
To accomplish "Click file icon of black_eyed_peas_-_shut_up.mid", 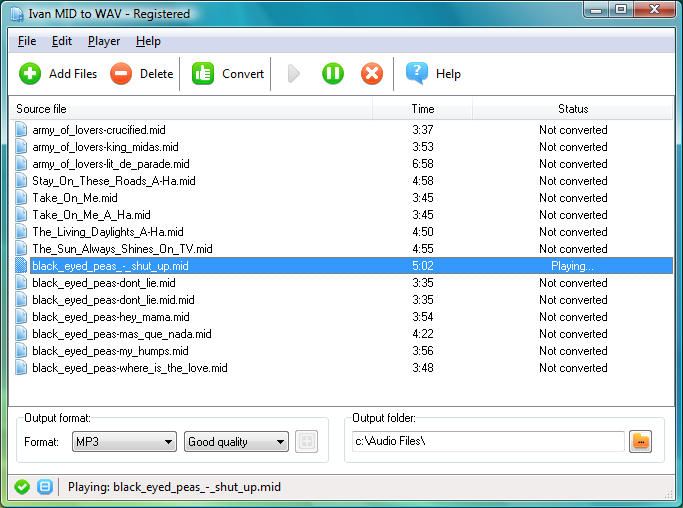I will [x=21, y=266].
